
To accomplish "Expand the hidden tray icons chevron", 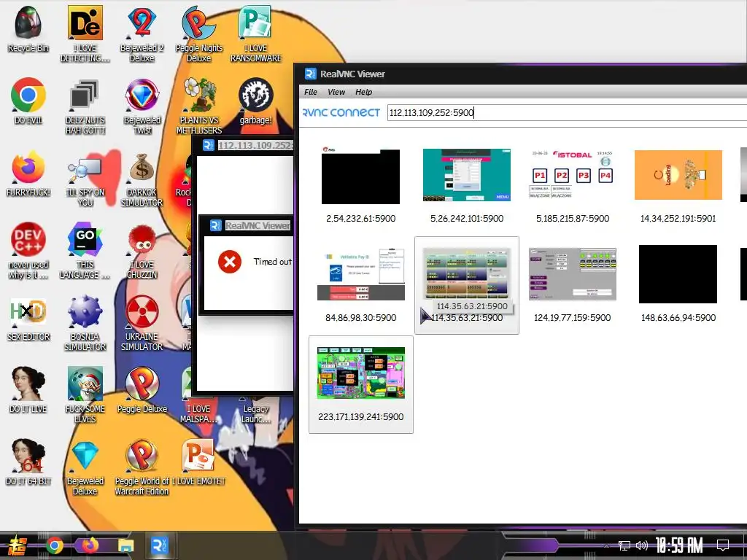I will click(606, 545).
